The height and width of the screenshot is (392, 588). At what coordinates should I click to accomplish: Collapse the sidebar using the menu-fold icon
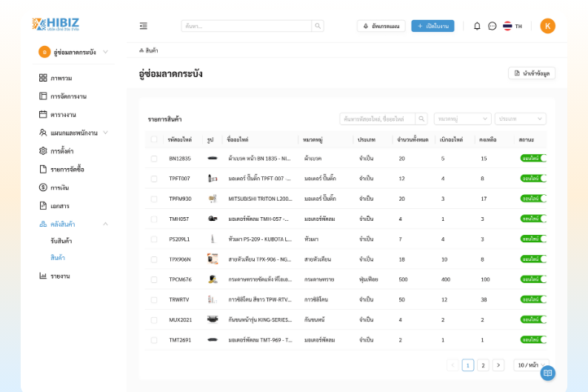(144, 26)
